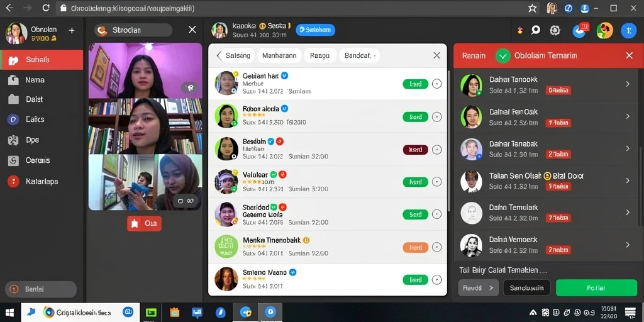
Task: Click the orange round avatar icon in top bar
Action: (604, 30)
